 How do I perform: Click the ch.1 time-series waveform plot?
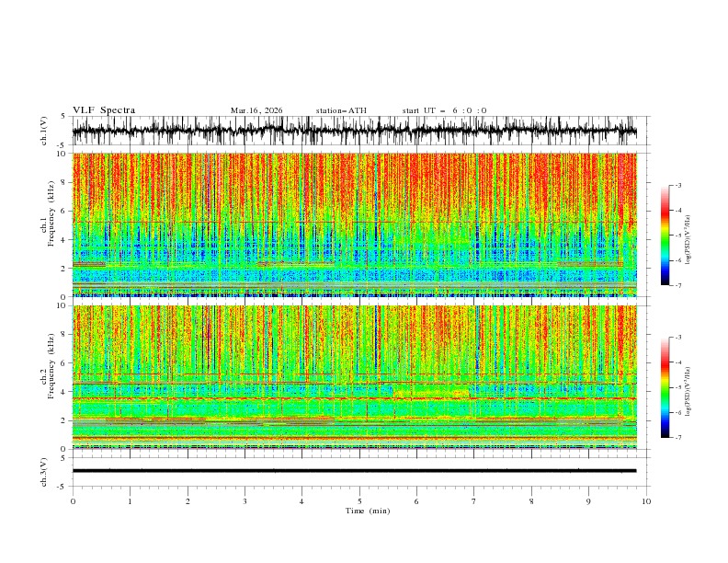(x=355, y=131)
